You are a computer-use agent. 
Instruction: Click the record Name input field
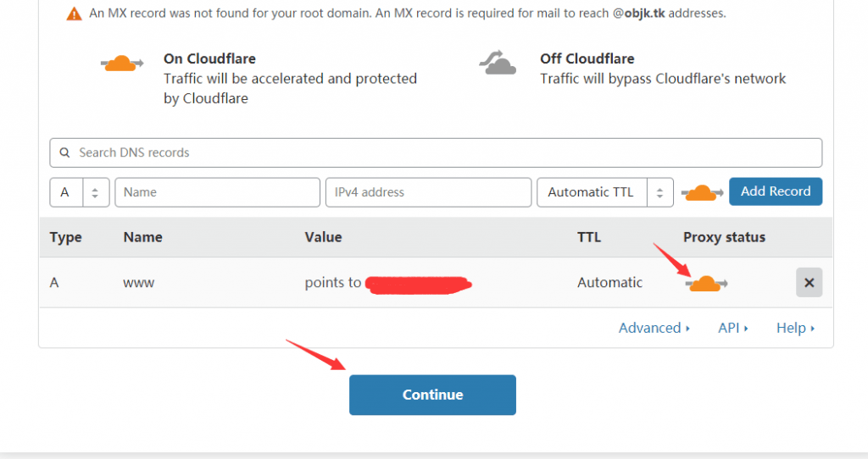[x=217, y=192]
